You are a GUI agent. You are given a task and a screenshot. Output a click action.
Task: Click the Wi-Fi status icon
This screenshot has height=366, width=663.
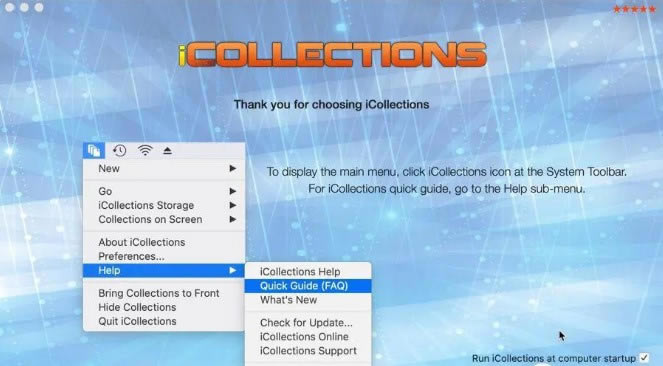tap(145, 150)
